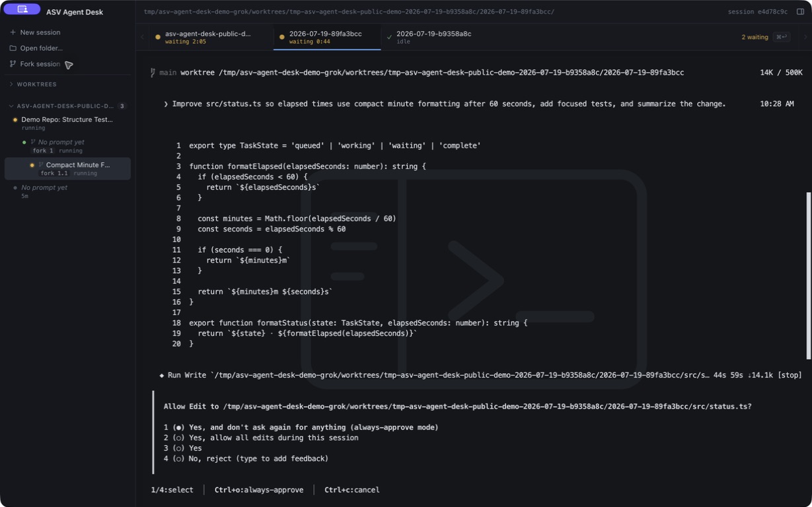Click New session
Image resolution: width=812 pixels, height=507 pixels.
(40, 32)
